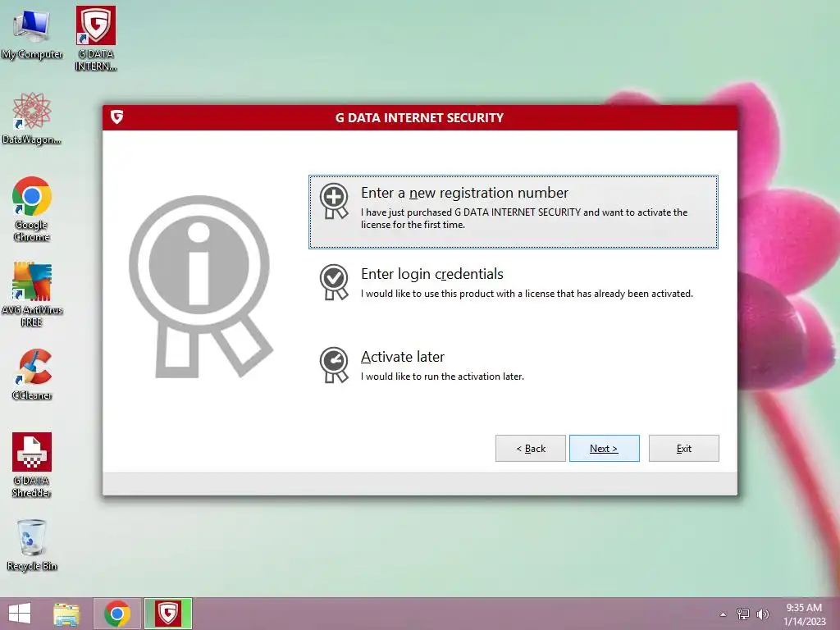The height and width of the screenshot is (630, 840).
Task: Launch CCleaner from the desktop
Action: tap(32, 374)
